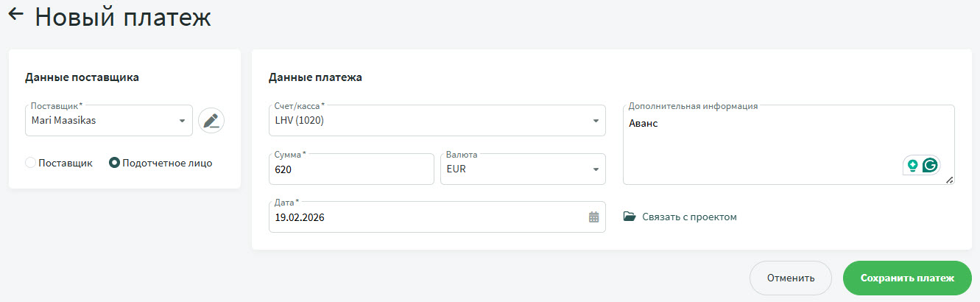Click the pencil edit icon next to supplier
The image size is (980, 302).
pyautogui.click(x=211, y=121)
